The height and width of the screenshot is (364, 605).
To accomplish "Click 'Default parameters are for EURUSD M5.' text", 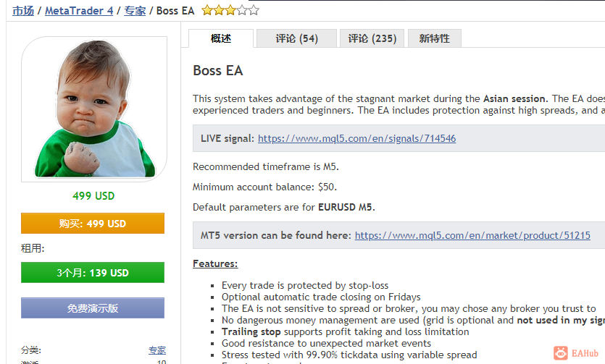I will click(284, 207).
